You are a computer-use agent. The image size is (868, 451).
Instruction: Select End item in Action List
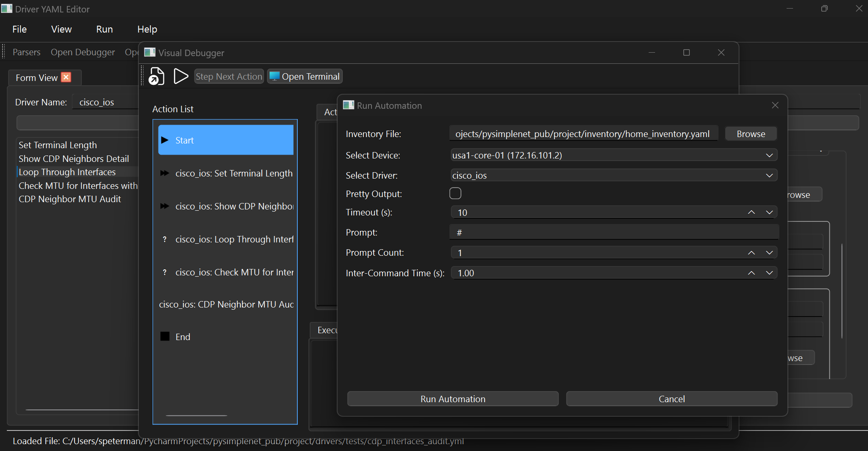point(226,337)
